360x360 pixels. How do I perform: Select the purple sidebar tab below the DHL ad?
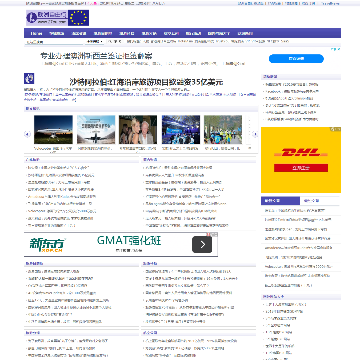point(280,201)
